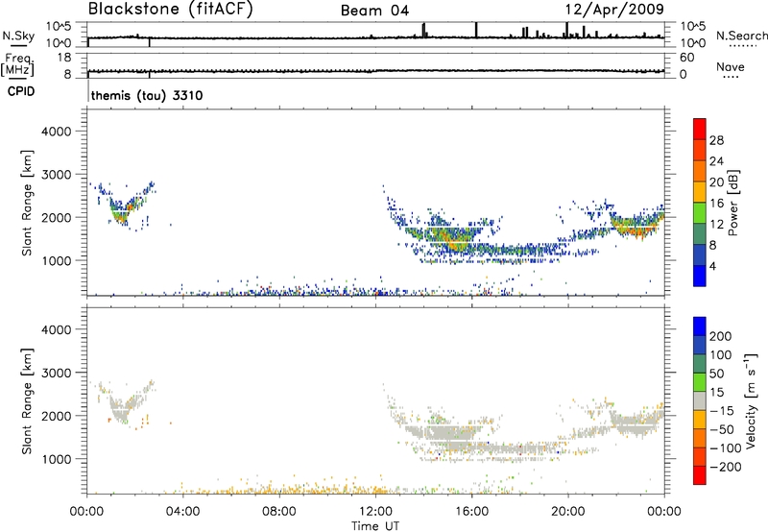Screen dimensions: 768x532
Task: Click the "16:00" time axis label
Action: (x=471, y=512)
